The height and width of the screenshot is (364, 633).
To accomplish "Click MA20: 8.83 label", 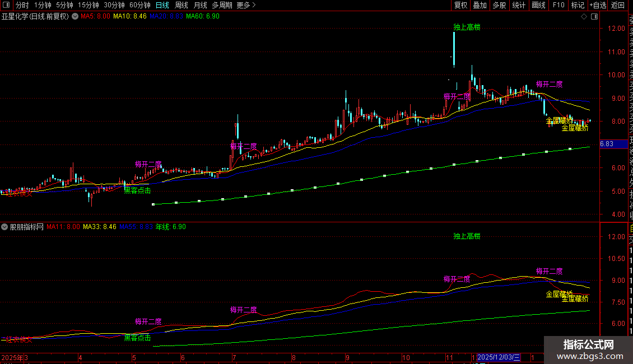I will point(166,17).
